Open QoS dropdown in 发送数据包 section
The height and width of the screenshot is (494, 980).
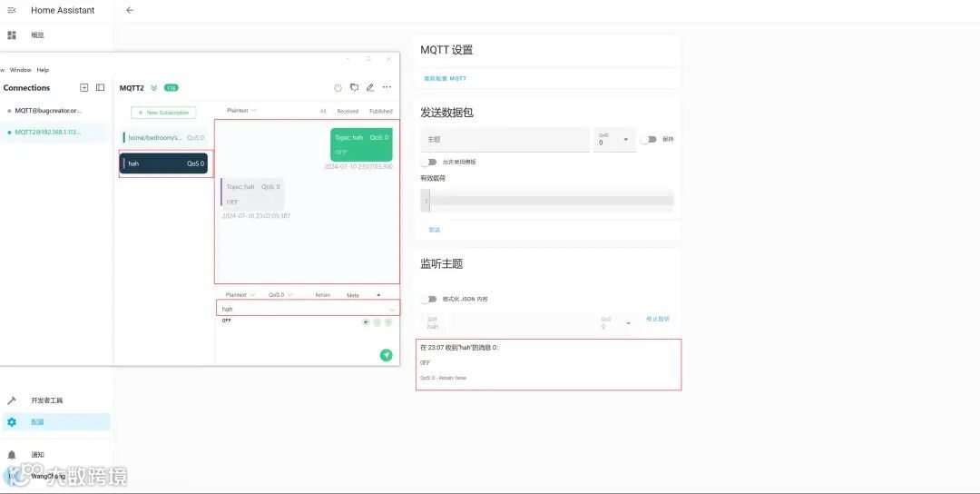615,140
